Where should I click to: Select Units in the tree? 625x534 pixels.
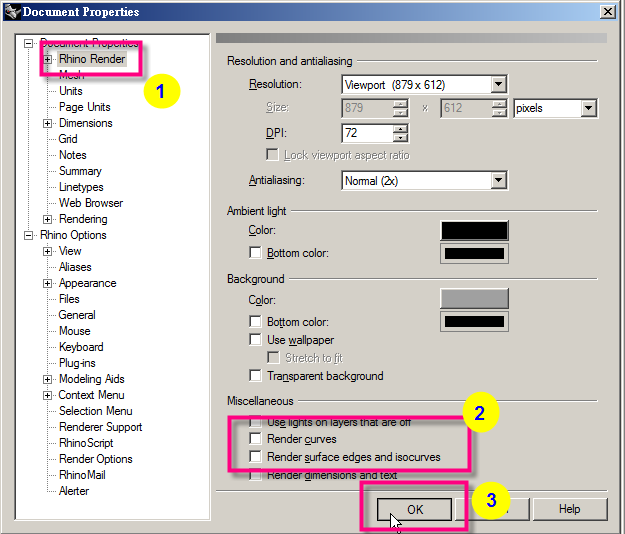click(71, 91)
